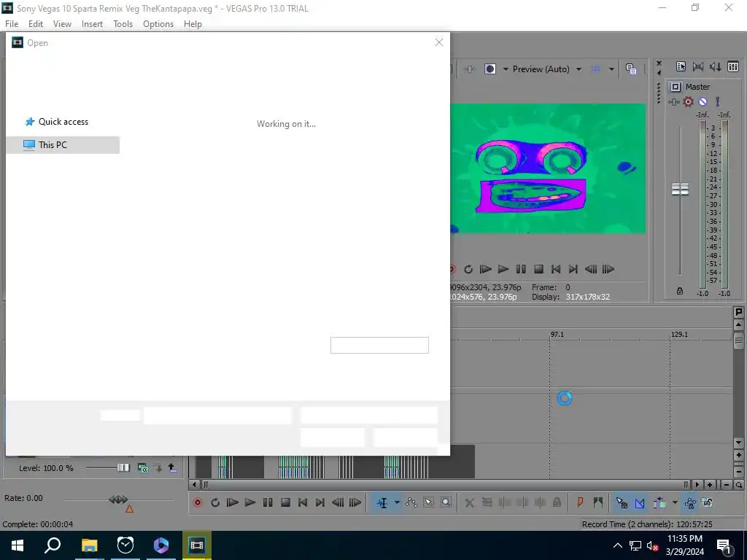
Task: Open Video Output FX in preview toolbar
Action: coord(470,69)
